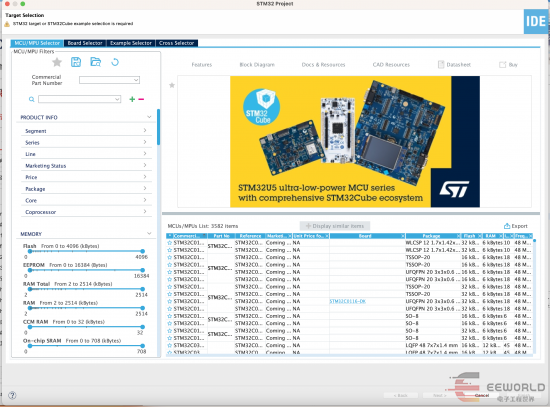This screenshot has height=407, width=550.
Task: Click the magnifier search icon
Action: [32, 99]
